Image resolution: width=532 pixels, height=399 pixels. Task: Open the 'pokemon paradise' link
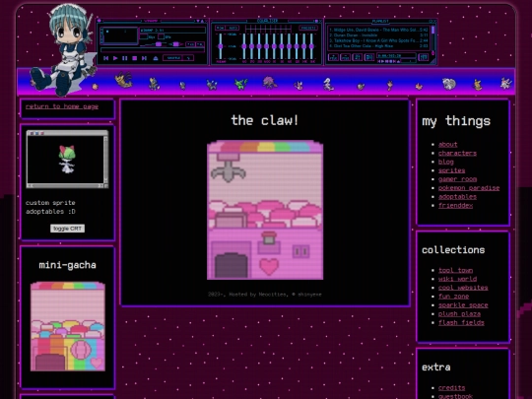[x=469, y=188]
